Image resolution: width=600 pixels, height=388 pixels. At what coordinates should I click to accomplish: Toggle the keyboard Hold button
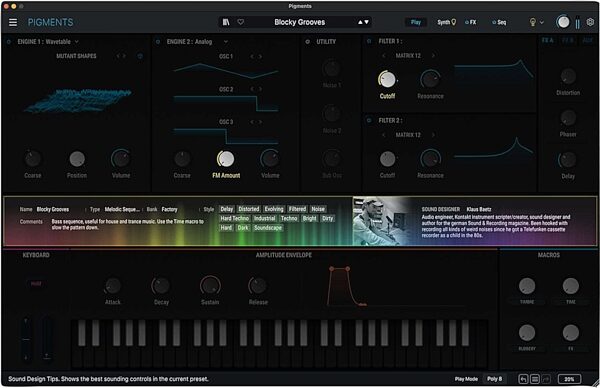point(36,284)
